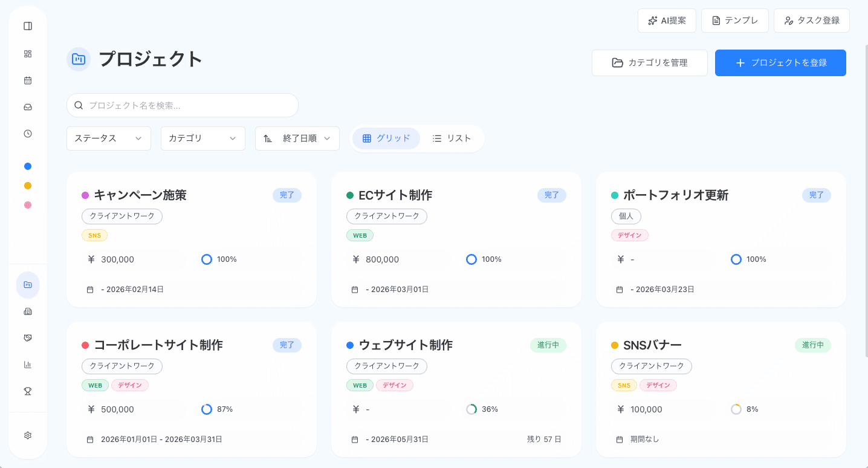Open the 終了日順 sort dropdown

pyautogui.click(x=297, y=138)
